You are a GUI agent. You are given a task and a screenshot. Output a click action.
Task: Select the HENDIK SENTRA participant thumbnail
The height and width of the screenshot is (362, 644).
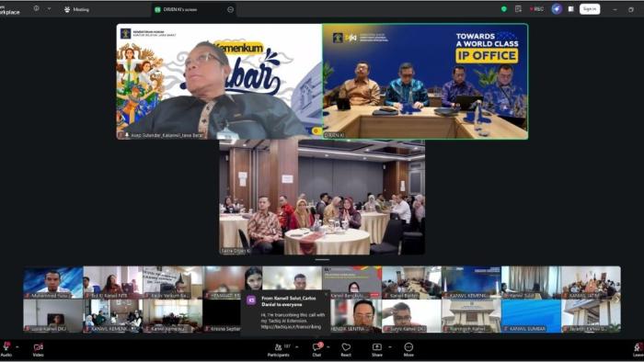click(x=356, y=316)
